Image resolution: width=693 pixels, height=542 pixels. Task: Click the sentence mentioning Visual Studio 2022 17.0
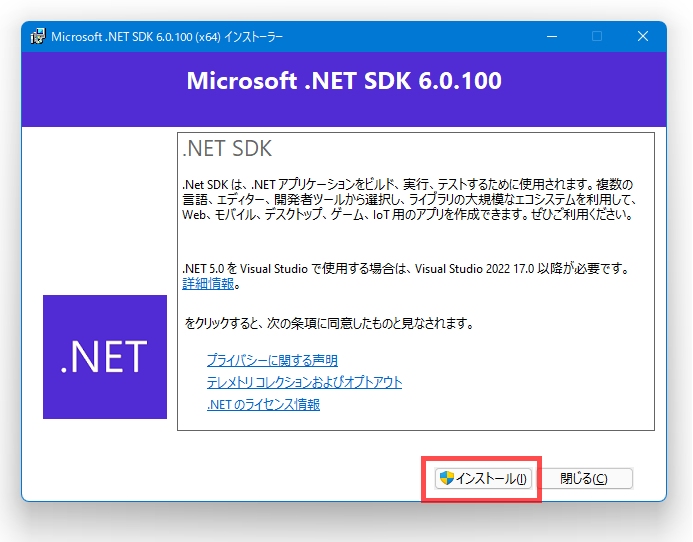[406, 269]
